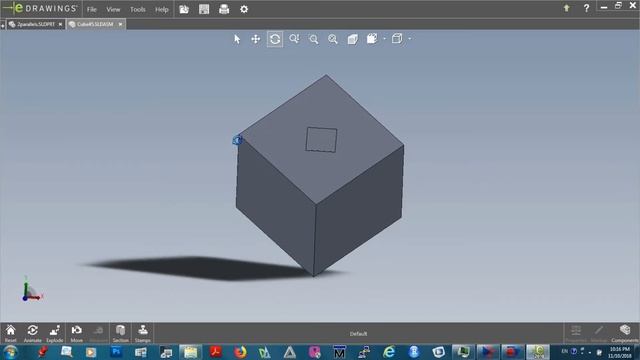Click the Save icon in header
This screenshot has height=360, width=640.
pyautogui.click(x=204, y=9)
